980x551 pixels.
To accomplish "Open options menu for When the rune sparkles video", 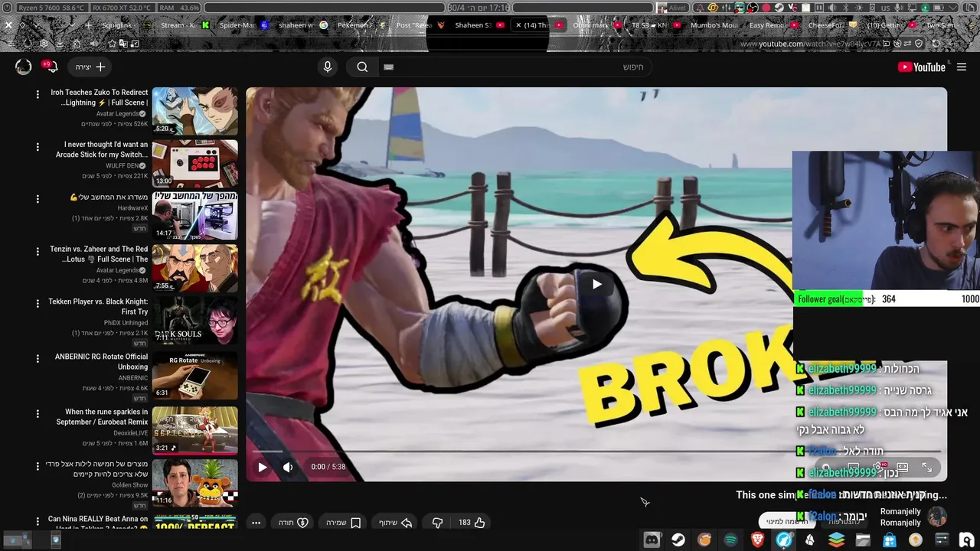I will point(38,413).
